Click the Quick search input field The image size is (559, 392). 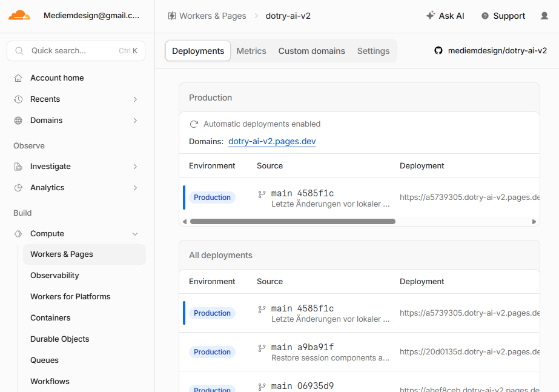(x=76, y=51)
